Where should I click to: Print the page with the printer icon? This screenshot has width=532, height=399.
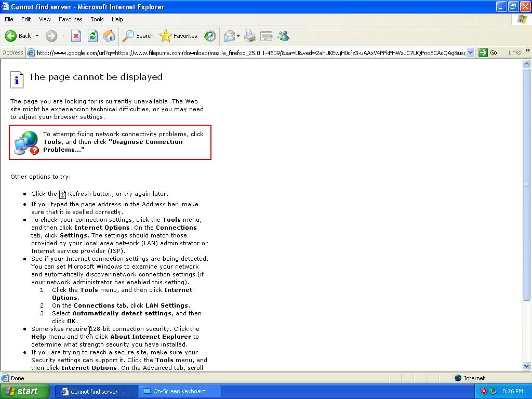pos(250,36)
